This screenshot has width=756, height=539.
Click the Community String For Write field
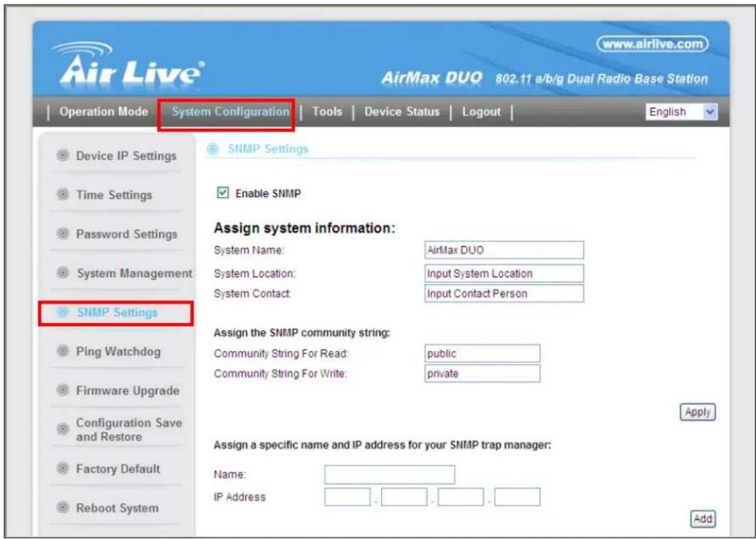click(x=482, y=374)
